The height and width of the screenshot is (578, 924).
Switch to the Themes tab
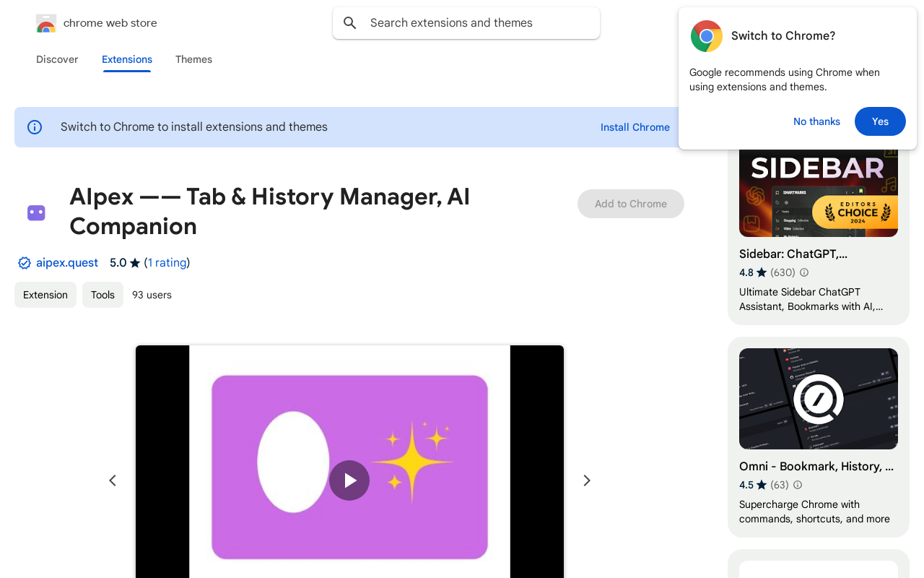coord(193,59)
